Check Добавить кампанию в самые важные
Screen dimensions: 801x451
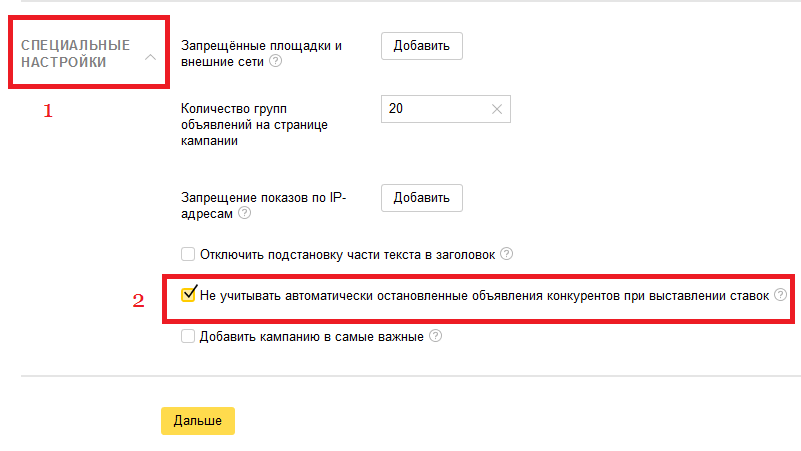coord(188,336)
